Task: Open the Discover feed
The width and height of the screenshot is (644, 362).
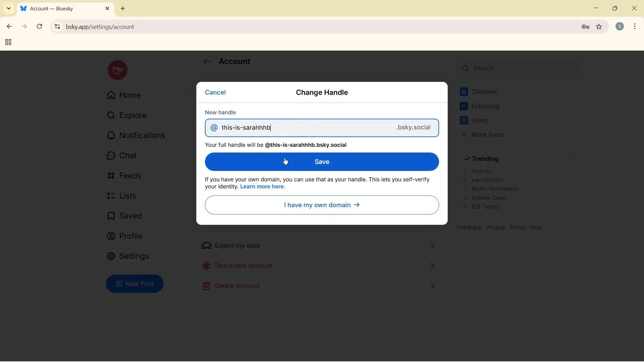Action: pyautogui.click(x=484, y=92)
